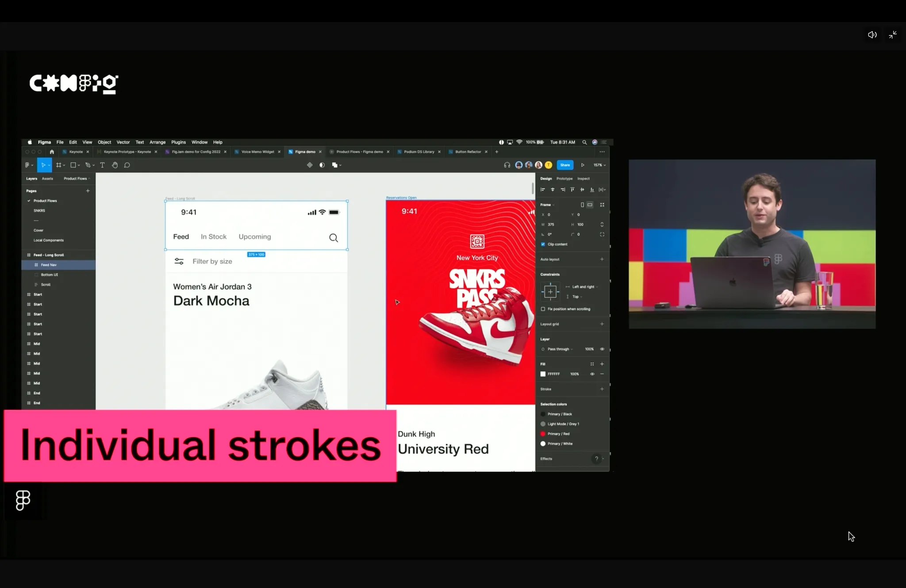The image size is (906, 588).
Task: Add a new page with plus icon
Action: 88,191
